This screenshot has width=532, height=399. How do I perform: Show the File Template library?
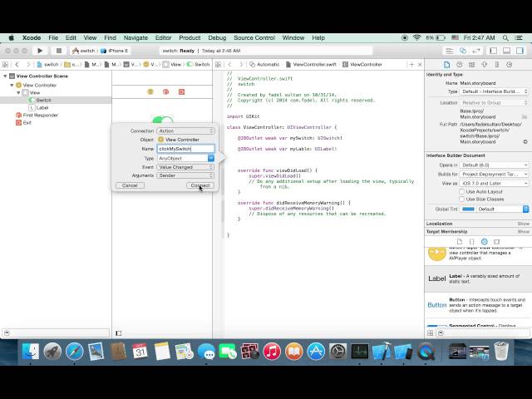[460, 242]
